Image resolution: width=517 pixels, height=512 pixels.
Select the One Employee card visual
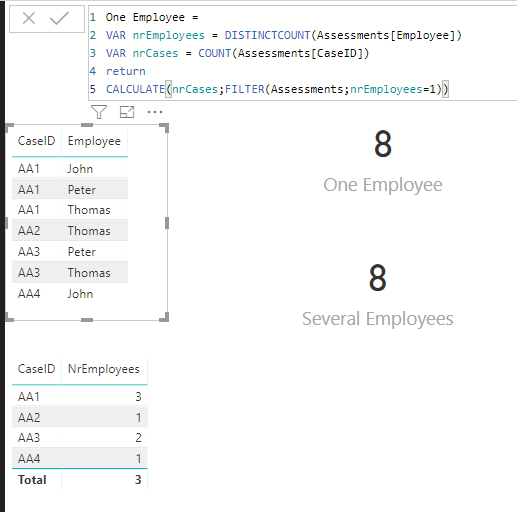pos(383,162)
